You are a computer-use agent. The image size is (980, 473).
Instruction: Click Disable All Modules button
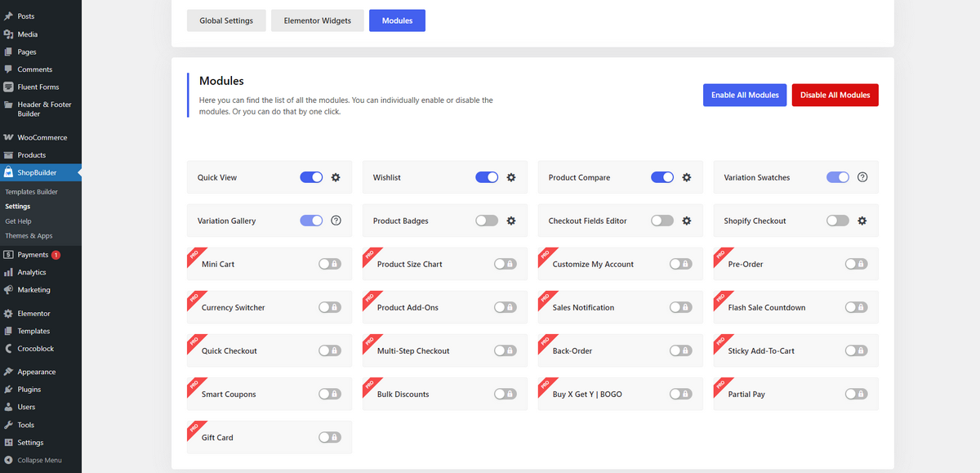[835, 95]
